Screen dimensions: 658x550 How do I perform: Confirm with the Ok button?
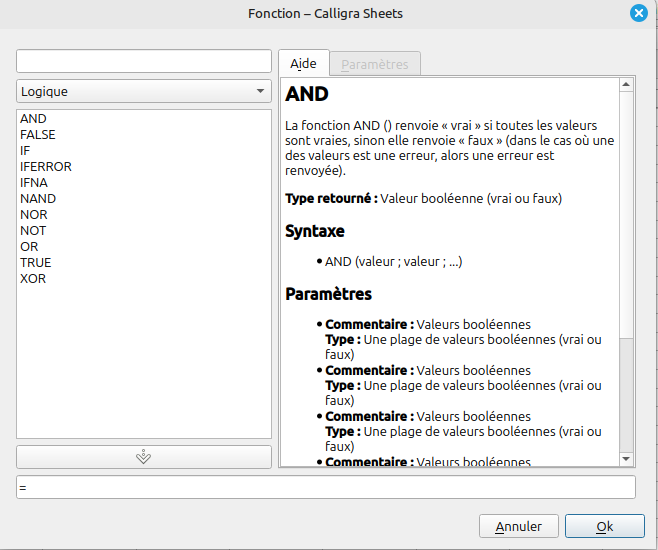click(x=605, y=526)
